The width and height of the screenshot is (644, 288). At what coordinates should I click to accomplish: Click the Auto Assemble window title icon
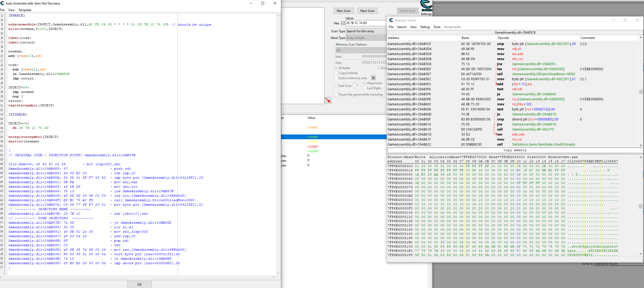point(2,3)
